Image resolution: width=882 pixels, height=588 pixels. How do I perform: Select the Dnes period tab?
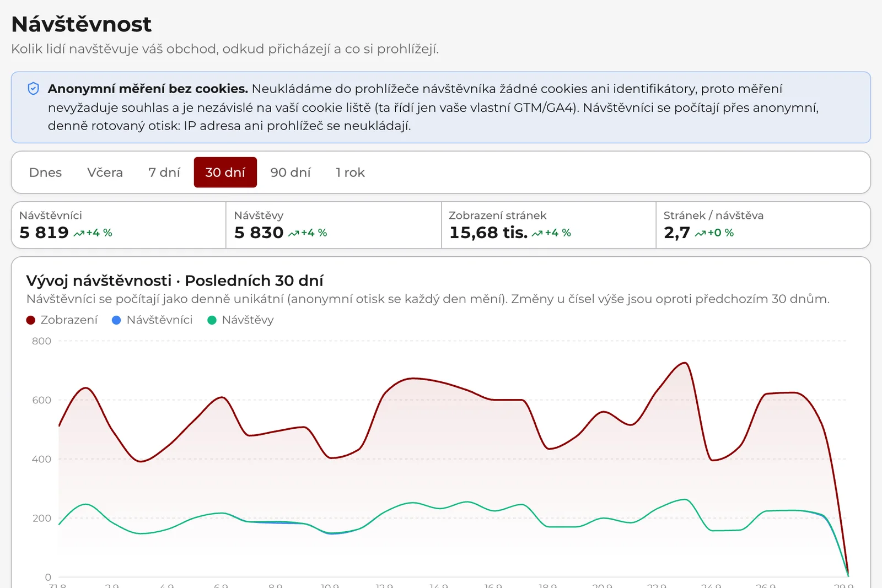(45, 172)
